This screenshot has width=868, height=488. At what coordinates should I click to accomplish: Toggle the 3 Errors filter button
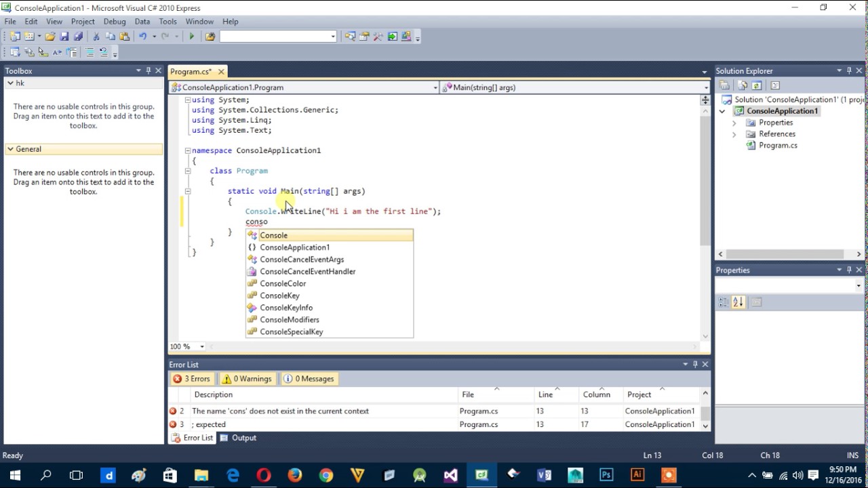coord(192,379)
